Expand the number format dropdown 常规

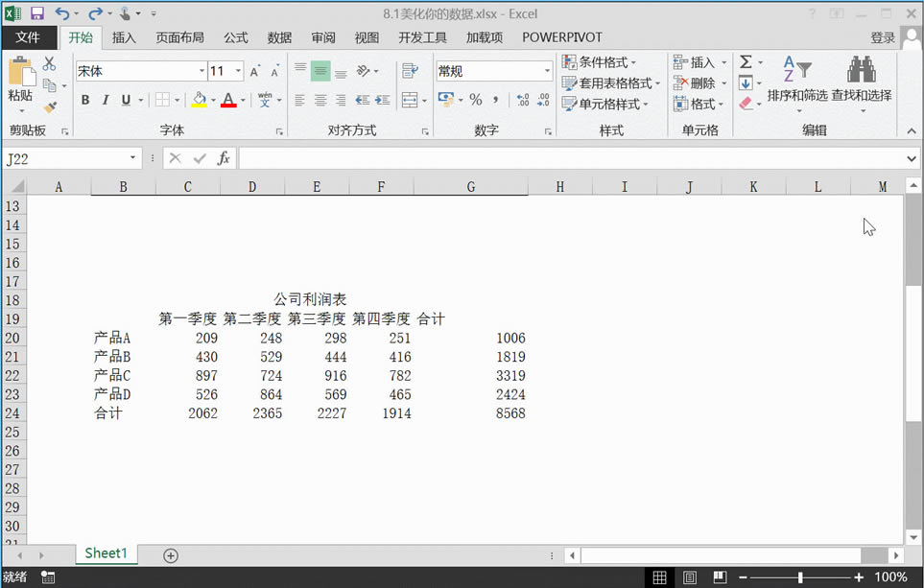547,71
